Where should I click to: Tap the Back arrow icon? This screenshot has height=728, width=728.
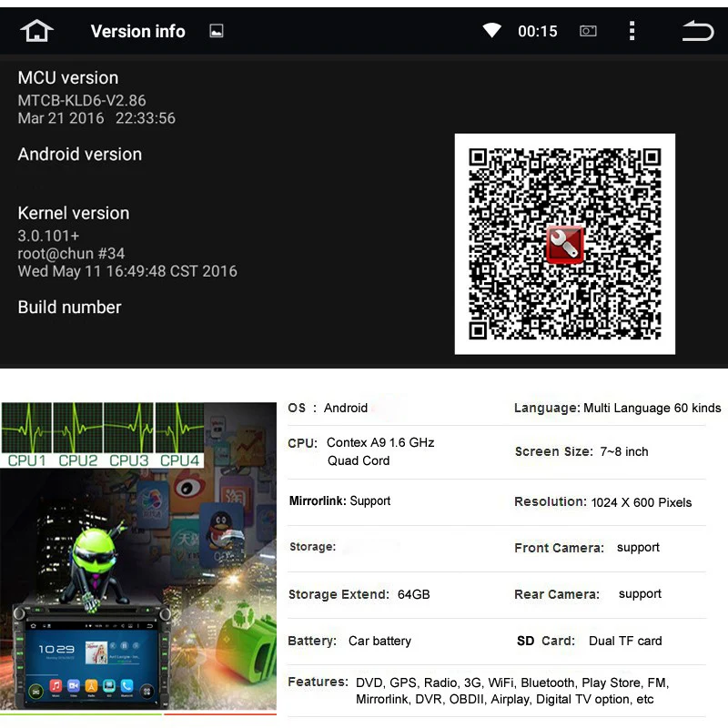(697, 31)
